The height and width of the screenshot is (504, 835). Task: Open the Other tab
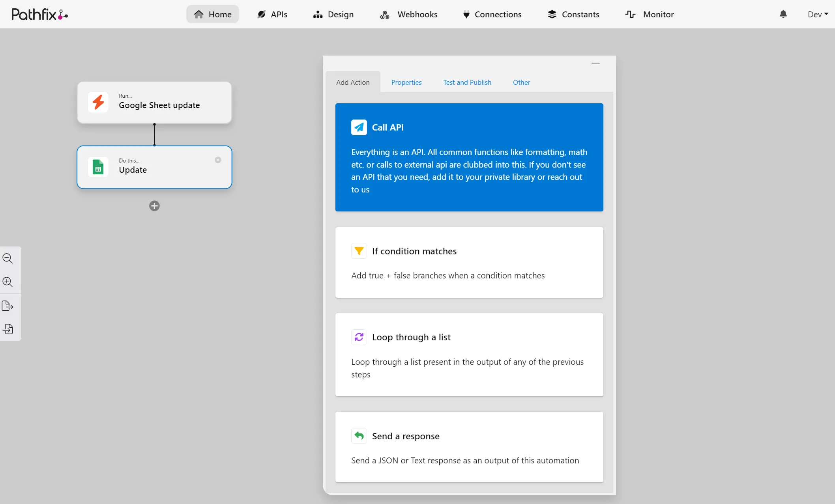coord(521,82)
